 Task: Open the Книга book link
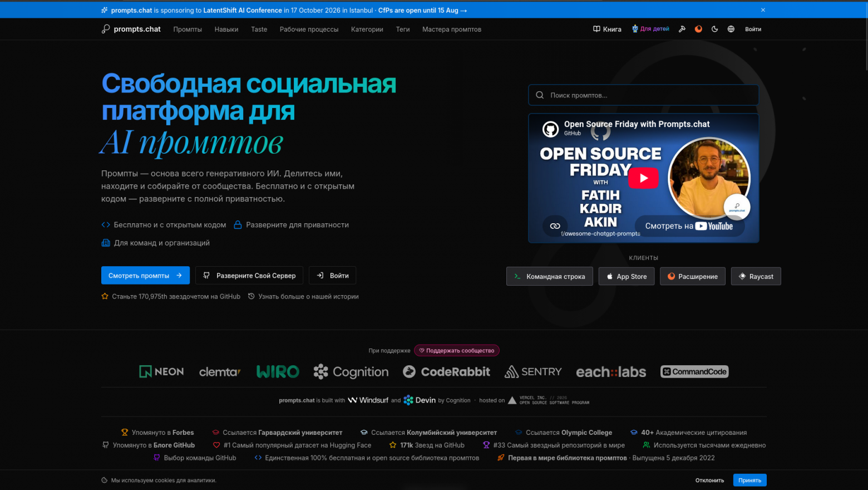607,29
